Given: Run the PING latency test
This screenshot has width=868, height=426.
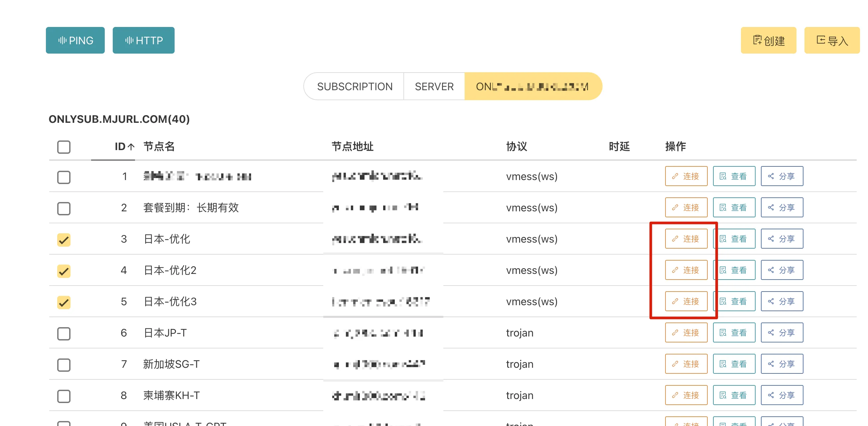Looking at the screenshot, I should (x=75, y=41).
